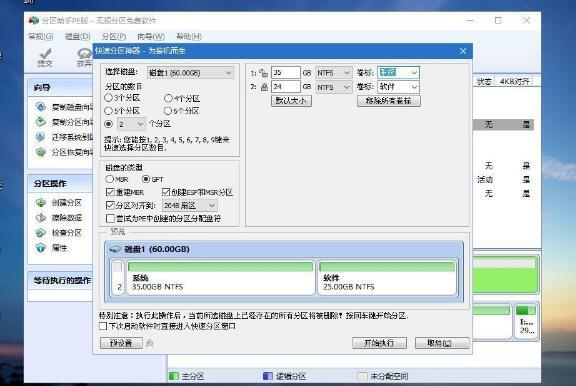Open the 分区(P) menu

(114, 36)
